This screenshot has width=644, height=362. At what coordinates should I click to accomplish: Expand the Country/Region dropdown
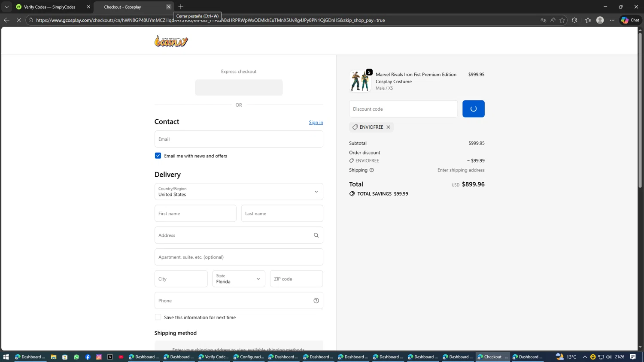coord(239,192)
